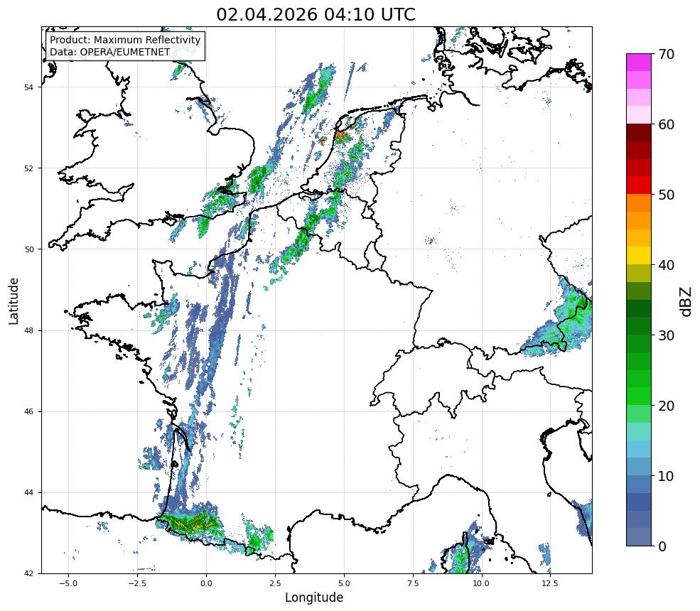
Task: Click the 'Longitude' axis label
Action: point(314,598)
